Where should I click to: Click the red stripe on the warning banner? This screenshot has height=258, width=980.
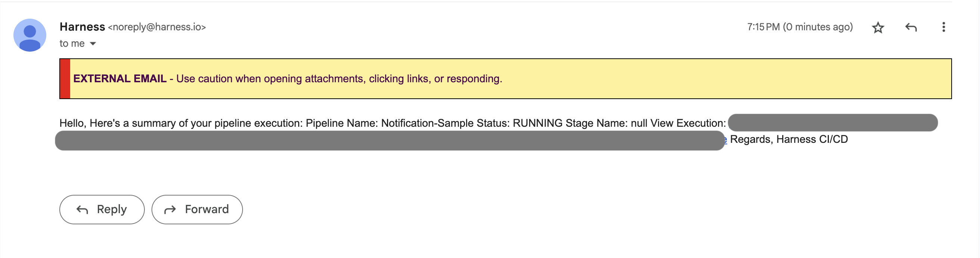coord(65,79)
